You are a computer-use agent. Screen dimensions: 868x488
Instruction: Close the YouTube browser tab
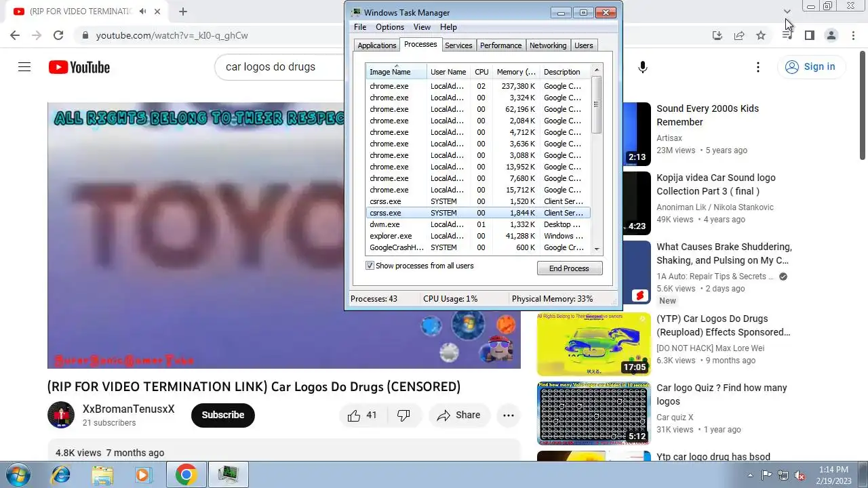tap(157, 12)
